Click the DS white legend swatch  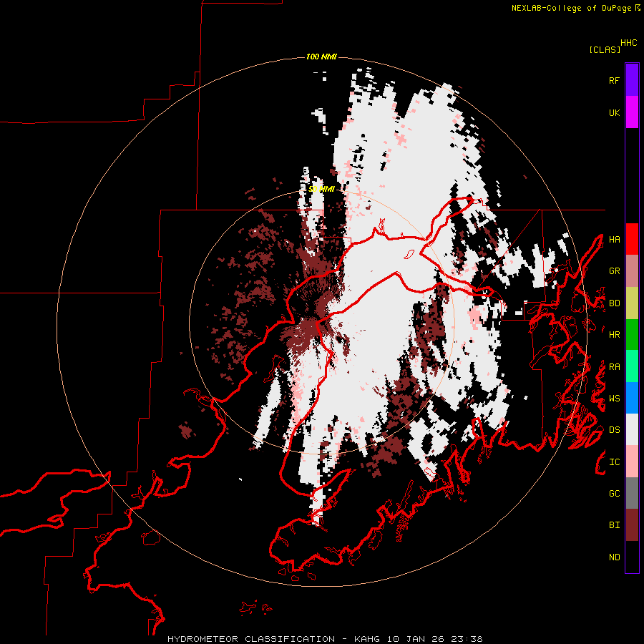(632, 429)
